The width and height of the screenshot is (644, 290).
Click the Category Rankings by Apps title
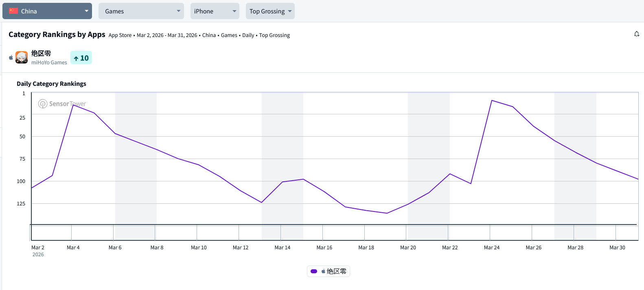point(57,34)
